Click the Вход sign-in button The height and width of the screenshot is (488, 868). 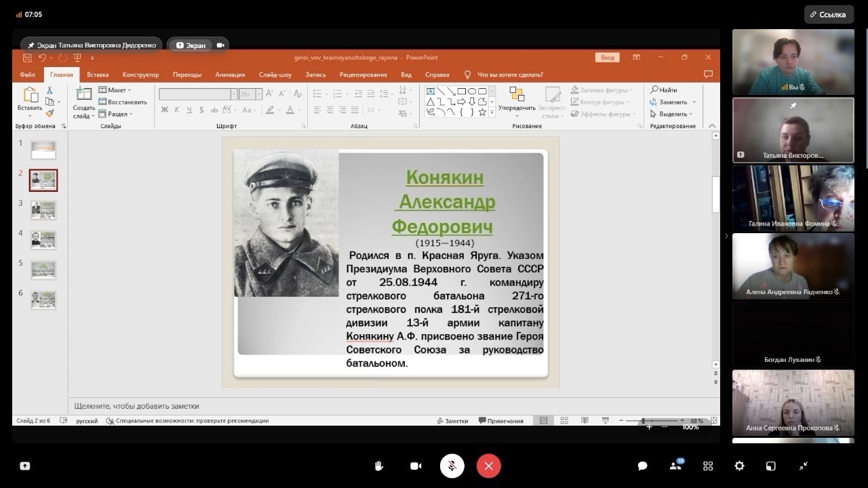(x=607, y=58)
